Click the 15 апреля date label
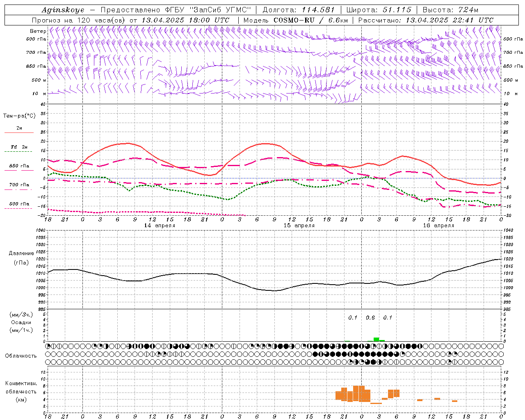This screenshot has height=420, width=525. pyautogui.click(x=299, y=226)
